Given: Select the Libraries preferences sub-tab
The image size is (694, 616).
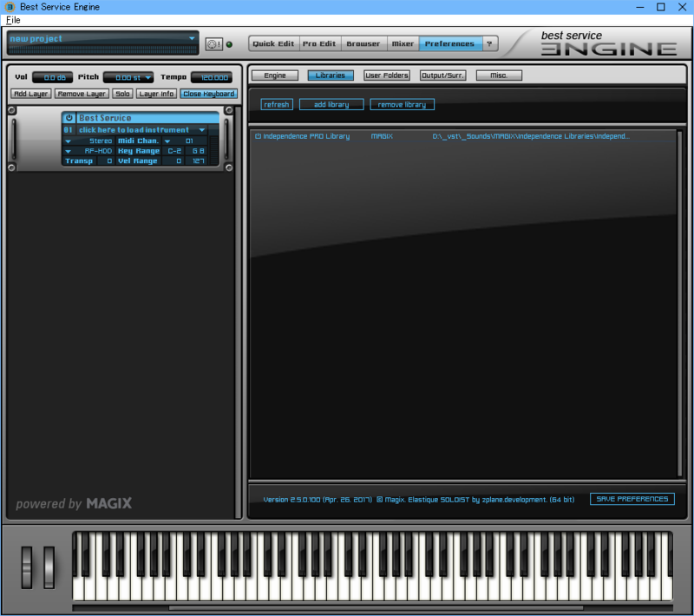Looking at the screenshot, I should point(331,75).
